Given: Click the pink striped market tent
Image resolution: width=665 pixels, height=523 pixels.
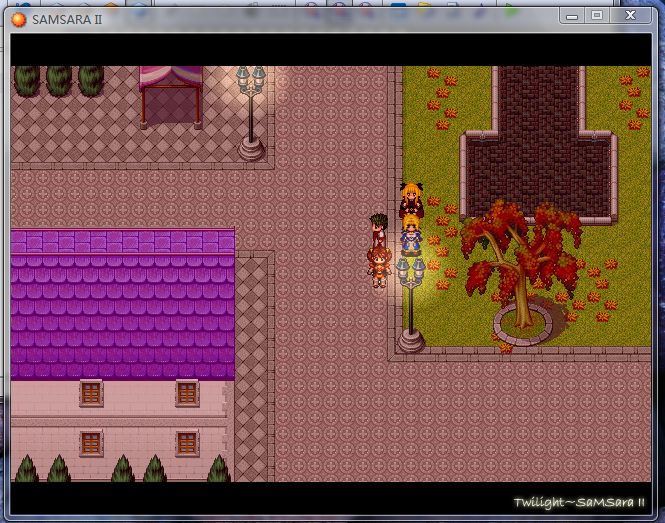Looking at the screenshot, I should click(x=171, y=97).
